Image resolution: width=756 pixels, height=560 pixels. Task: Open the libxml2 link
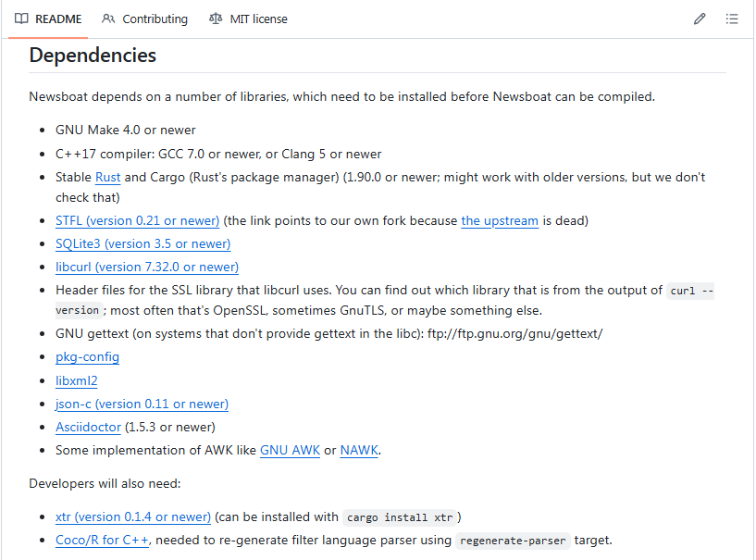76,380
